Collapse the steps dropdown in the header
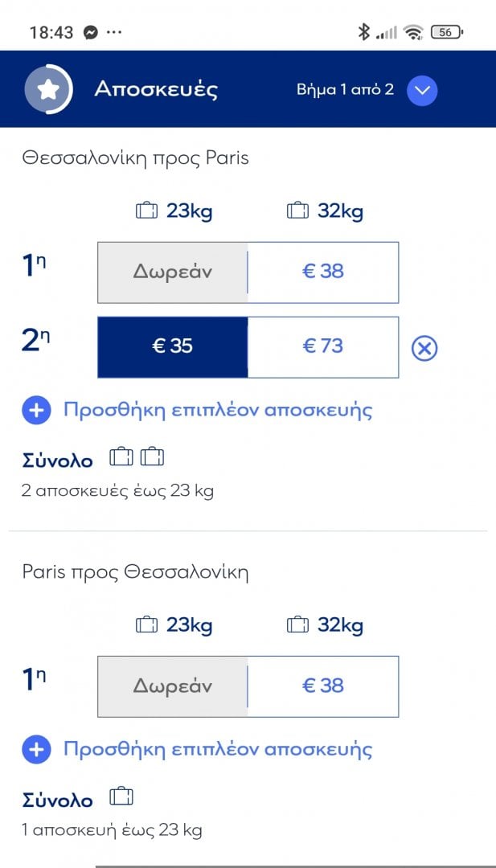Viewport: 496px width, 868px height. coord(421,91)
